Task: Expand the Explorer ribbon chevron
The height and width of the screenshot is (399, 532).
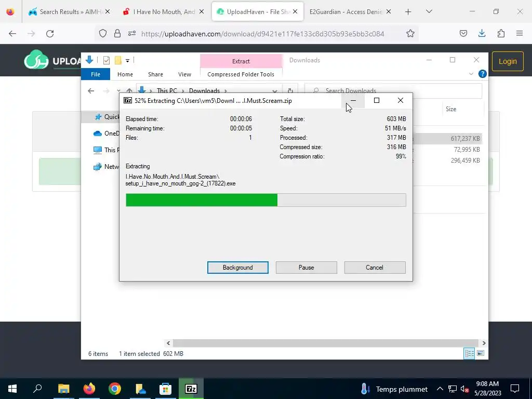Action: (471, 74)
